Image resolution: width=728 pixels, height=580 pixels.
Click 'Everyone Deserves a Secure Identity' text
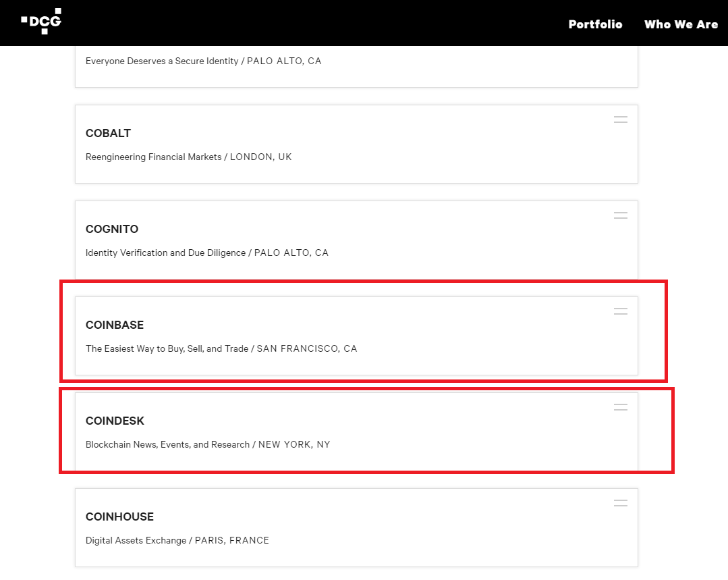pyautogui.click(x=162, y=61)
